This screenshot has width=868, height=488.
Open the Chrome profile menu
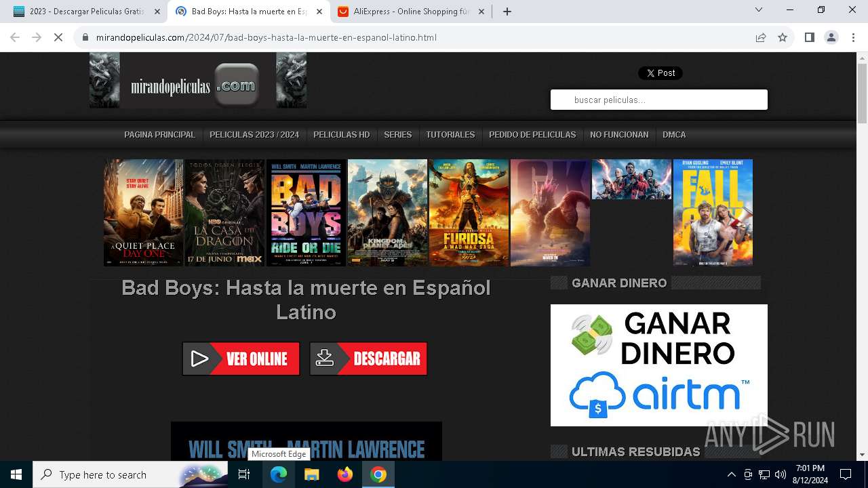pyautogui.click(x=831, y=37)
